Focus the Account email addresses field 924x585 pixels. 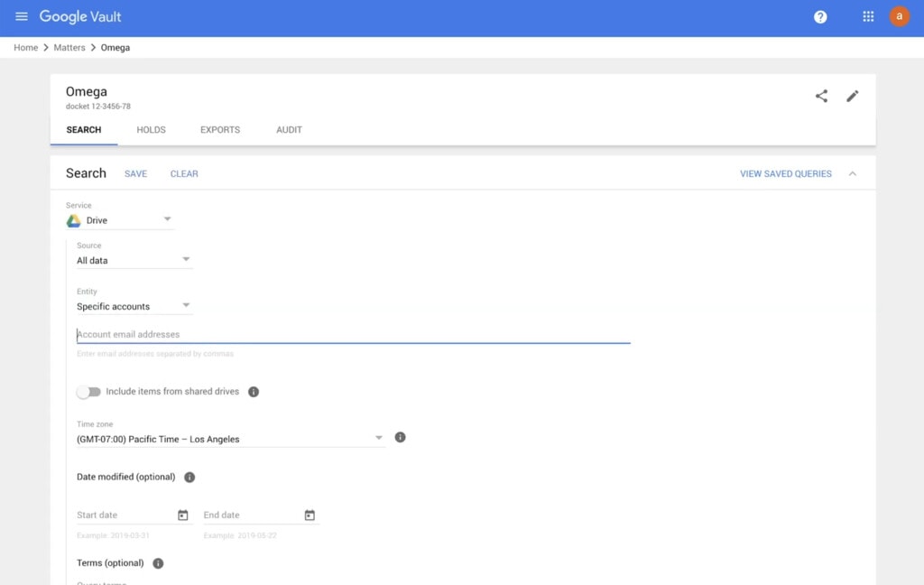pyautogui.click(x=354, y=334)
